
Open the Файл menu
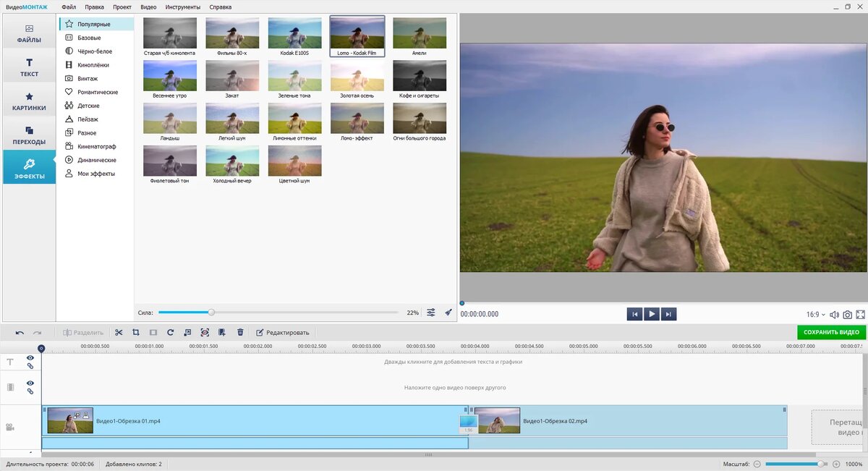click(x=69, y=7)
